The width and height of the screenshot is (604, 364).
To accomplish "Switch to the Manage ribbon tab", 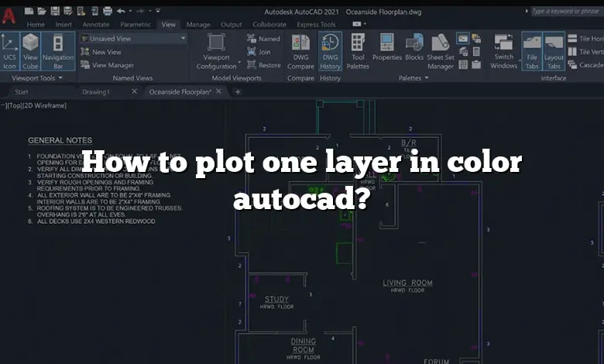I will click(x=198, y=25).
